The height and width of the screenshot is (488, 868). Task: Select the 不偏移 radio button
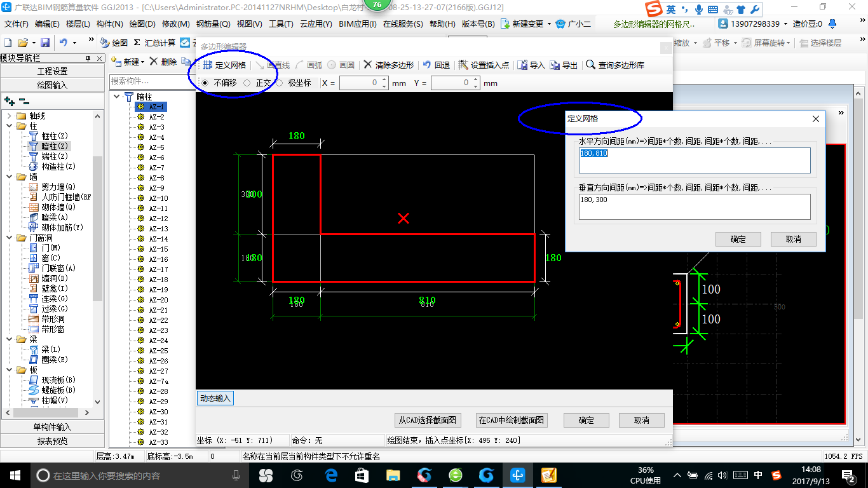pos(205,83)
